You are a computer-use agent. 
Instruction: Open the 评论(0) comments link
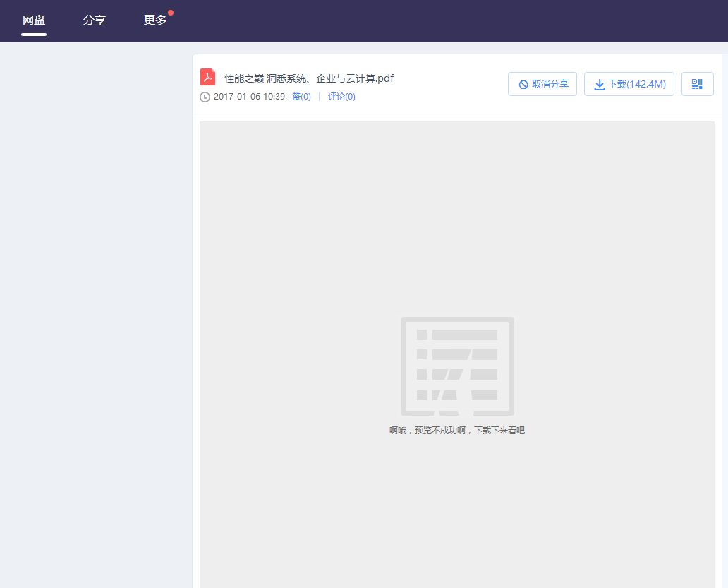click(341, 97)
